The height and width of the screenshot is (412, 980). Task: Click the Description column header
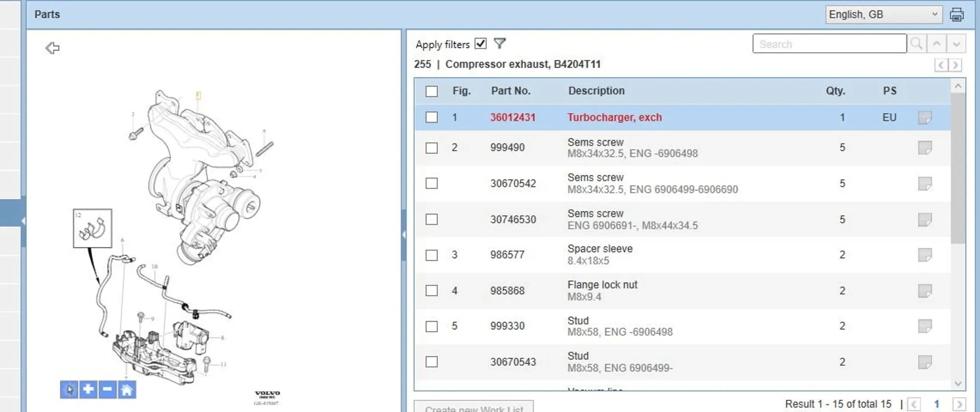(x=596, y=91)
